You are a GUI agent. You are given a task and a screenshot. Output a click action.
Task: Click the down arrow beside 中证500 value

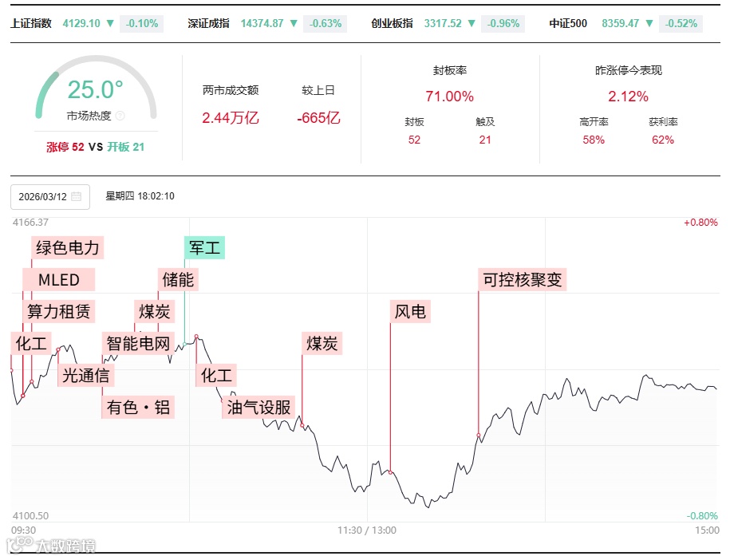tap(649, 23)
